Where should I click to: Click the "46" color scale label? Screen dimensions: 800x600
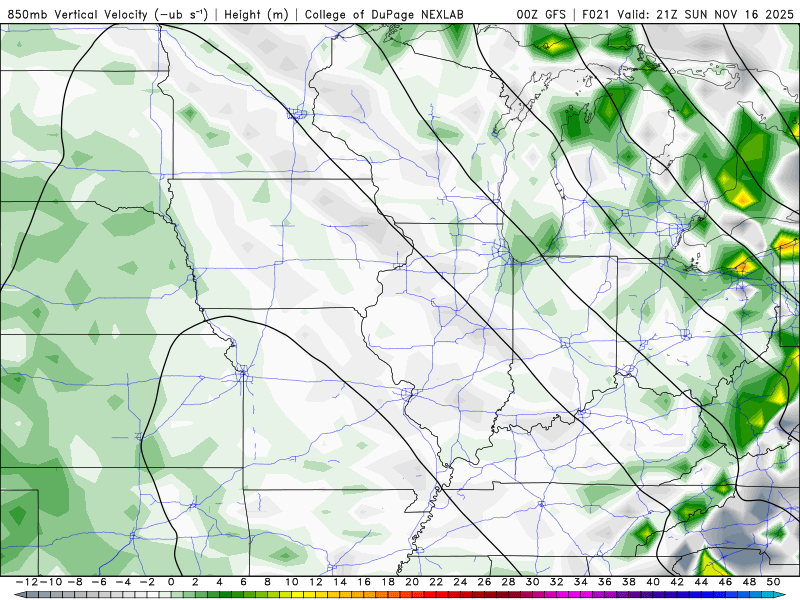pos(725,582)
